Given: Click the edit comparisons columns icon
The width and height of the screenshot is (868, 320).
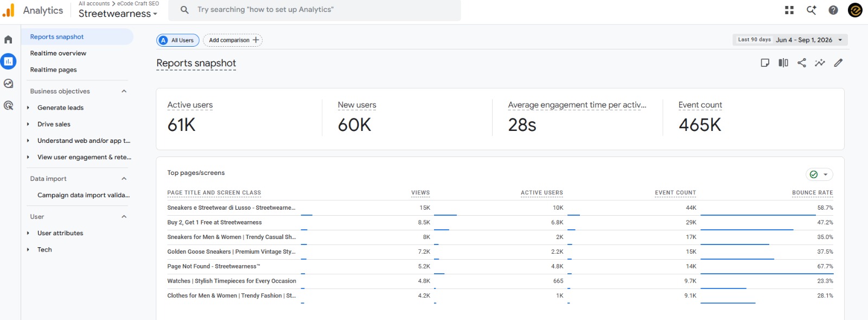Looking at the screenshot, I should [x=783, y=63].
